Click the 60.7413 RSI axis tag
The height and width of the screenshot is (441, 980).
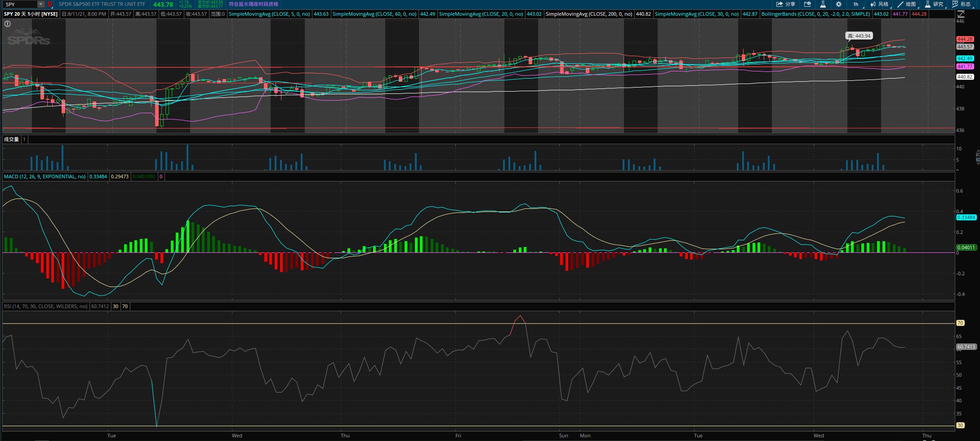tap(966, 347)
